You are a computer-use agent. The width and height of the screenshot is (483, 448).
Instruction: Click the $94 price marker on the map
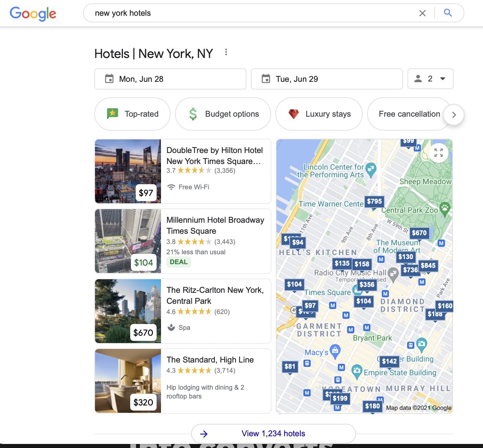[x=298, y=242]
